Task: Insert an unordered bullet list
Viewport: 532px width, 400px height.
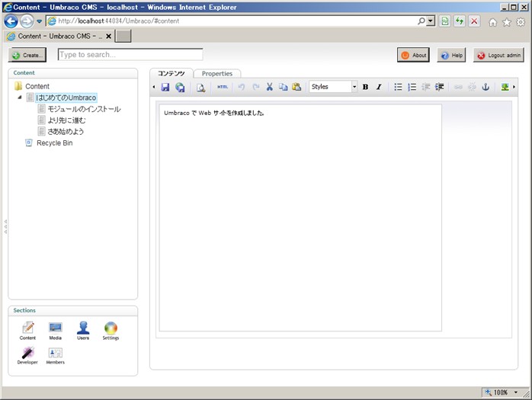Action: (x=398, y=87)
